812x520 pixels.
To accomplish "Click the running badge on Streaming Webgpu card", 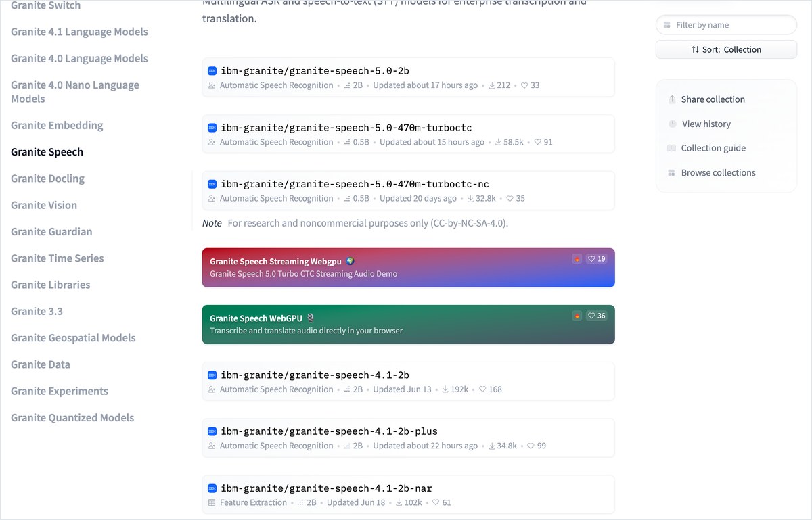I will coord(577,259).
